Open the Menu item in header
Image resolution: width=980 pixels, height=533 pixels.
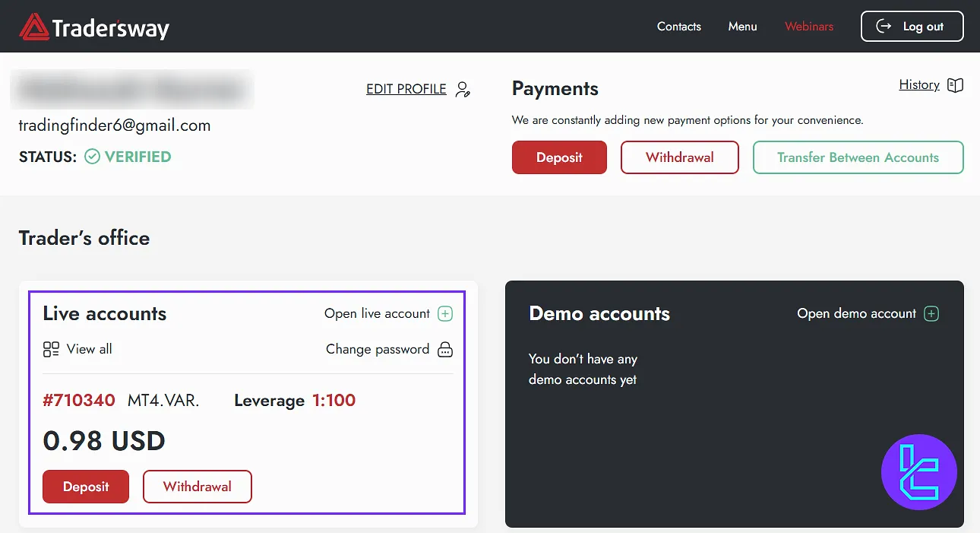(x=742, y=27)
